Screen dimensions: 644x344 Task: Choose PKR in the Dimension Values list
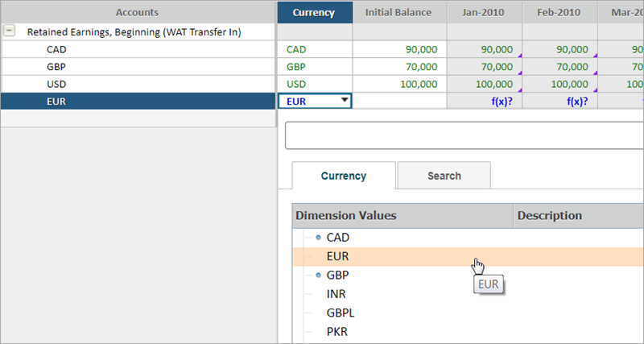[x=337, y=332]
